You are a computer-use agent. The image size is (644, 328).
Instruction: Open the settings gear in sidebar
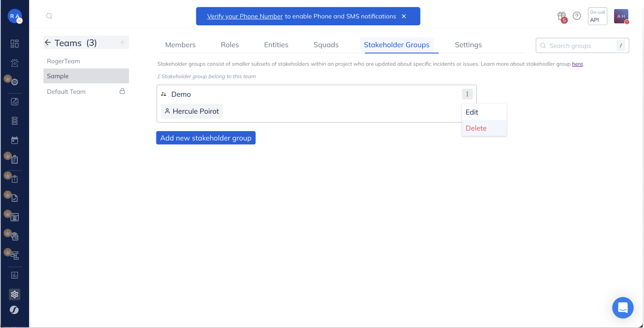point(14,294)
